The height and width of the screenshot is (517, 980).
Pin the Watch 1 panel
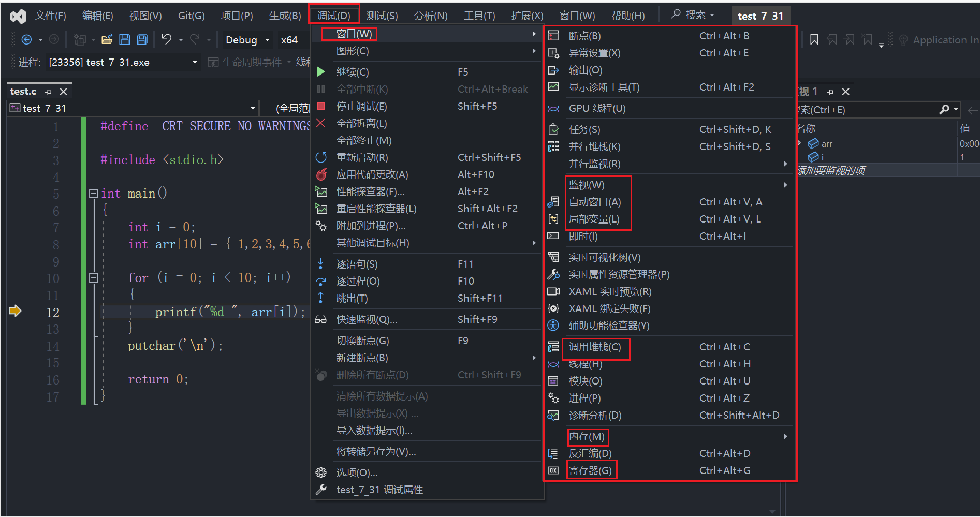point(830,92)
